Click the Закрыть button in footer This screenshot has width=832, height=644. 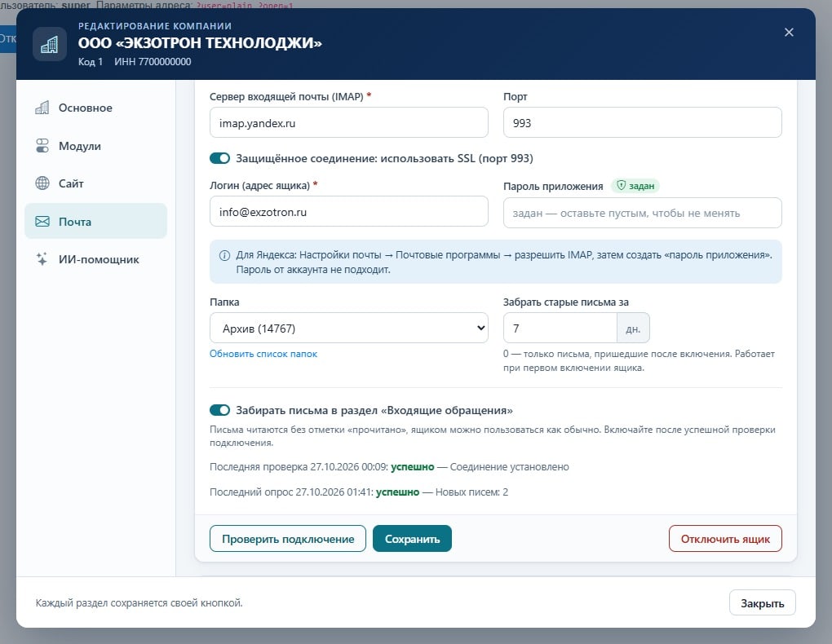tap(763, 602)
